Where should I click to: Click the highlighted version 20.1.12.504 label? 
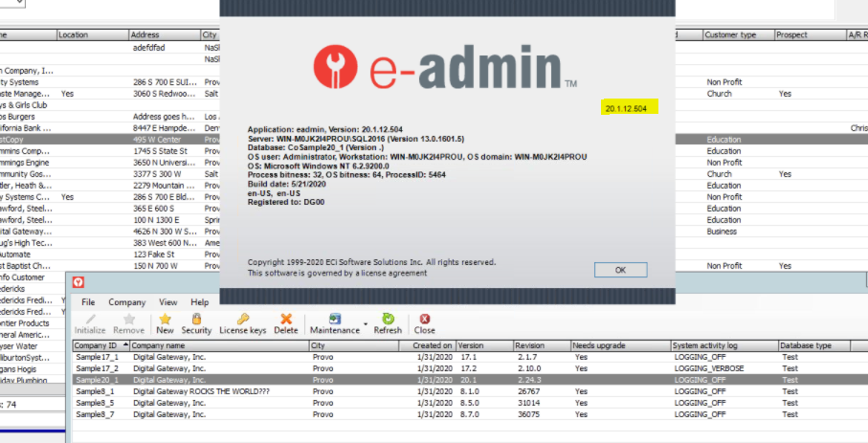pos(626,108)
